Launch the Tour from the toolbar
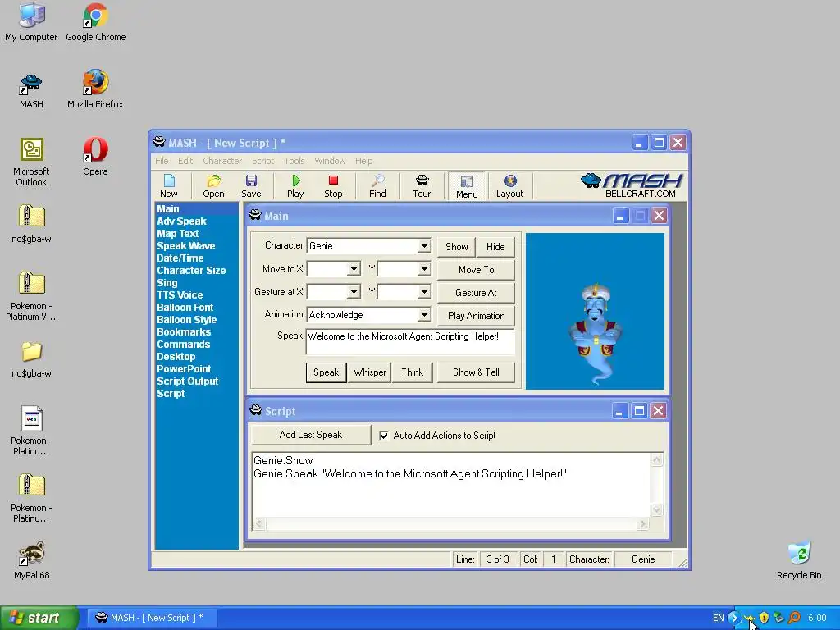This screenshot has width=840, height=630. coord(422,185)
